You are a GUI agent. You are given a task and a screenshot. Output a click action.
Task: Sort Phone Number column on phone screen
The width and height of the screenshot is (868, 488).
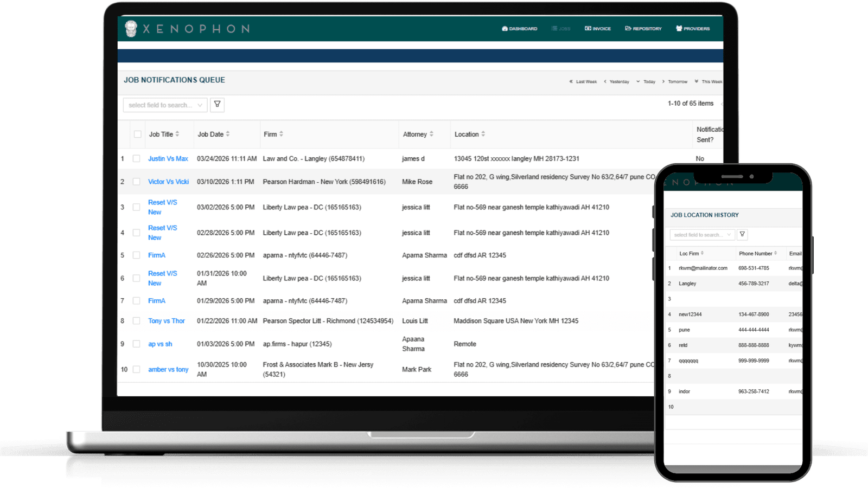775,253
